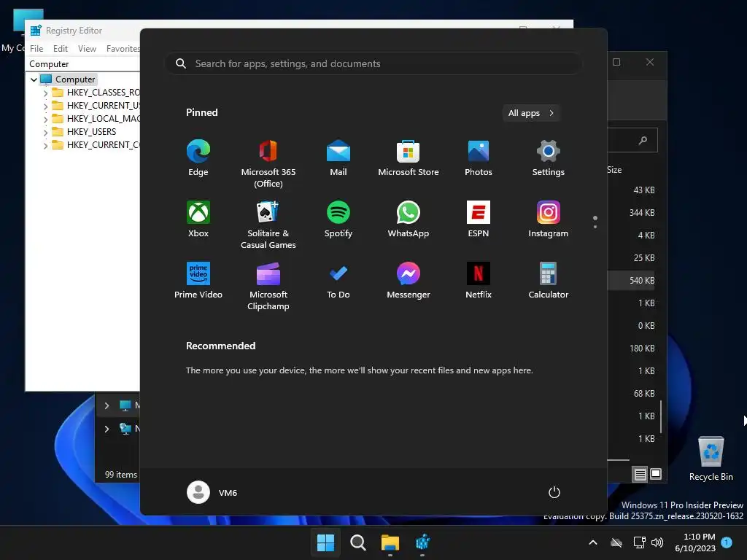The height and width of the screenshot is (560, 747).
Task: Launch Prime Video app
Action: 198,281
